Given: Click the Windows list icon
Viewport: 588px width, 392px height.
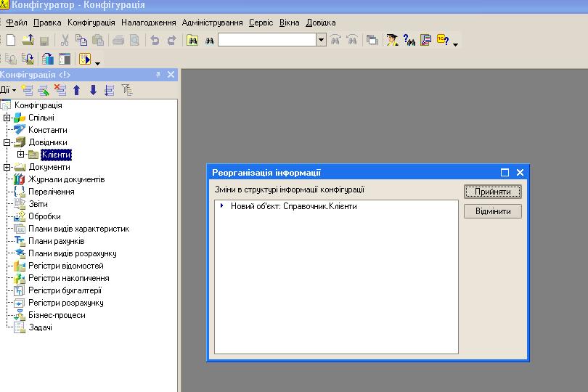Looking at the screenshot, I should pos(372,40).
